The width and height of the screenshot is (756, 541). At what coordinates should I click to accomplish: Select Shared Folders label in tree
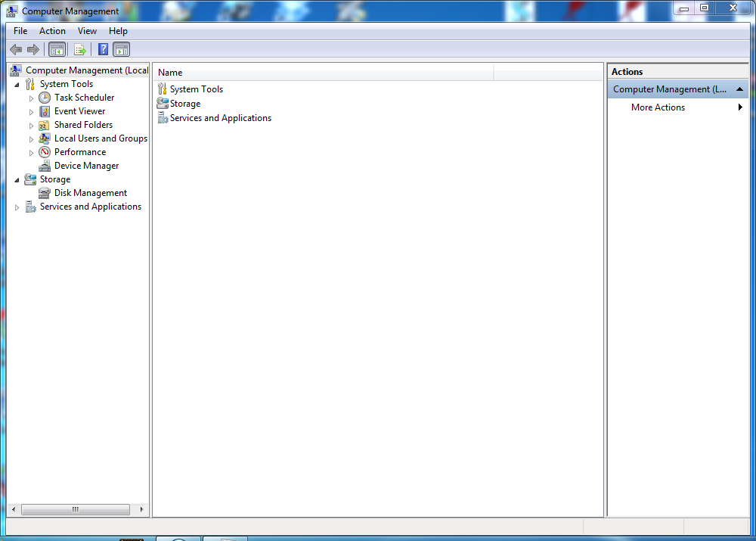pos(83,125)
